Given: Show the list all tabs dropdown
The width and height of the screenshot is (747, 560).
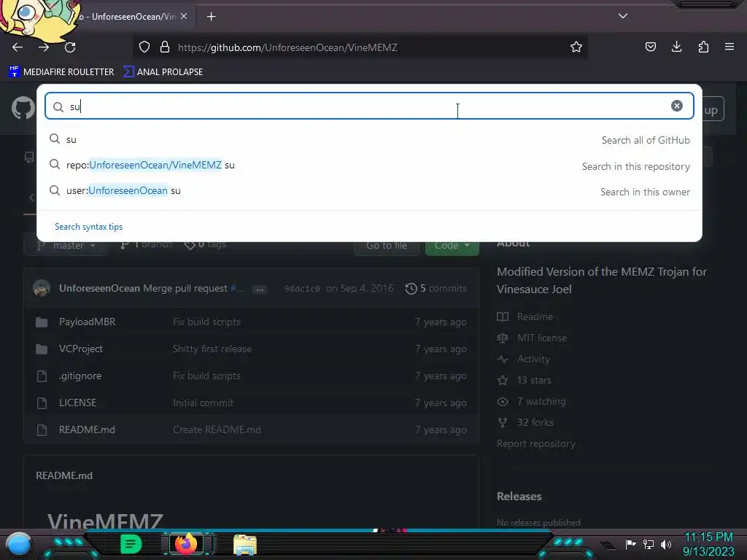Looking at the screenshot, I should [623, 16].
